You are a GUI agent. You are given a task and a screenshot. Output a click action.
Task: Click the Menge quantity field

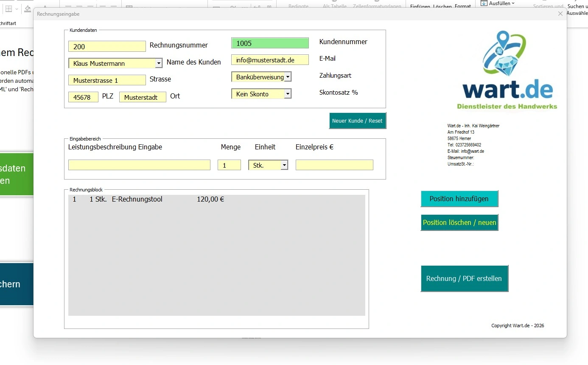click(229, 165)
